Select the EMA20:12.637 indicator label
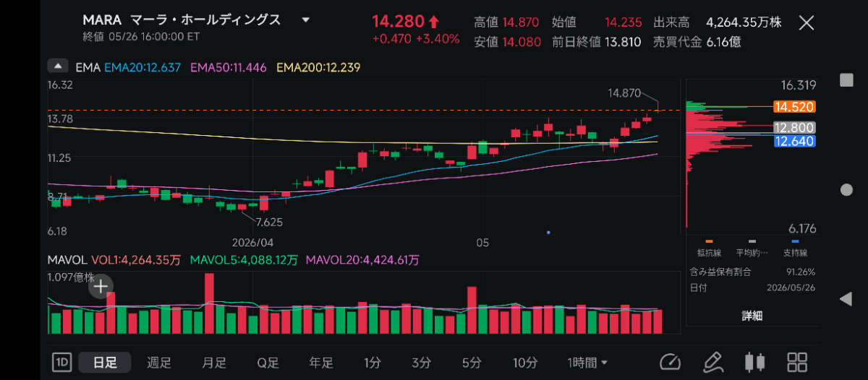Viewport: 868px width, 380px height. tap(143, 67)
